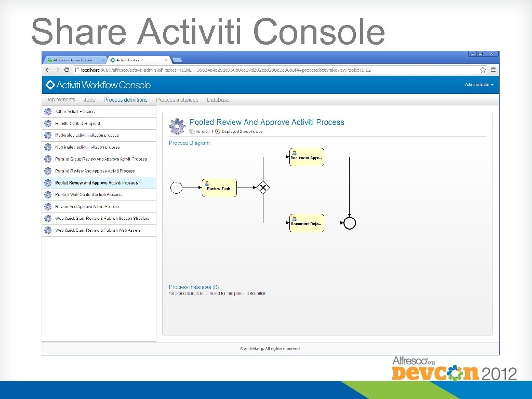Open the browser hamburger menu
Image resolution: width=532 pixels, height=399 pixels.
(494, 70)
